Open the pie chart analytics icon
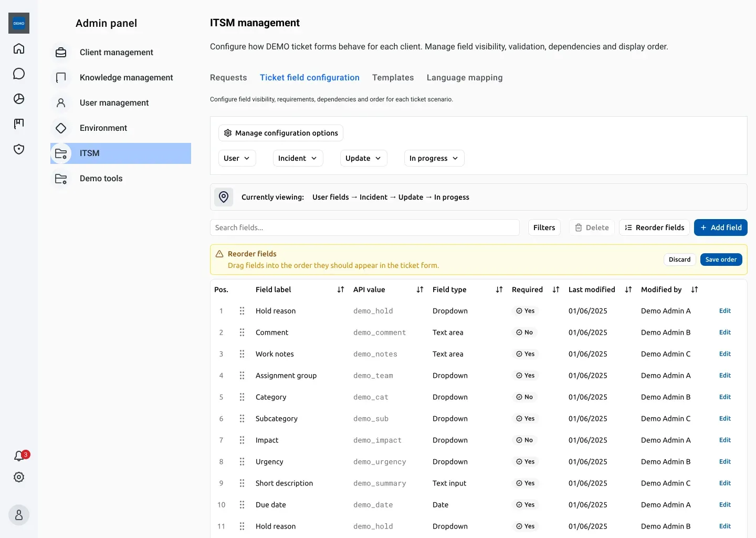This screenshot has height=538, width=756. (19, 99)
